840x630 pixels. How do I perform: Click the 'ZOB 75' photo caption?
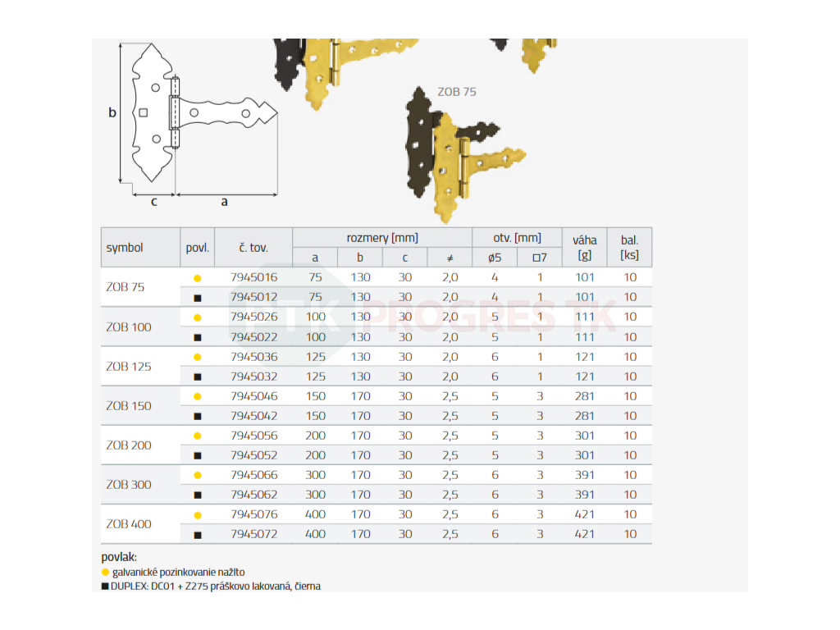pos(456,92)
